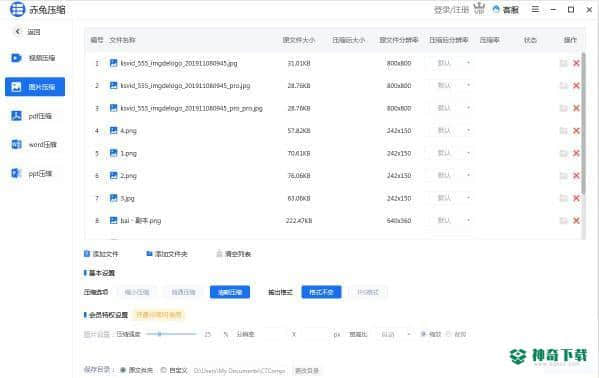
Task: Click the file list vertical scrollbar
Action: [583, 122]
